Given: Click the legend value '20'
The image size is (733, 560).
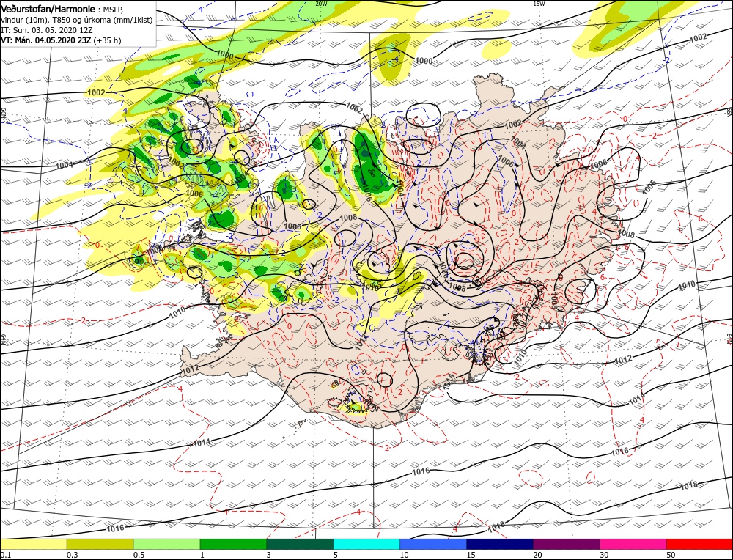Looking at the screenshot, I should pos(537,555).
